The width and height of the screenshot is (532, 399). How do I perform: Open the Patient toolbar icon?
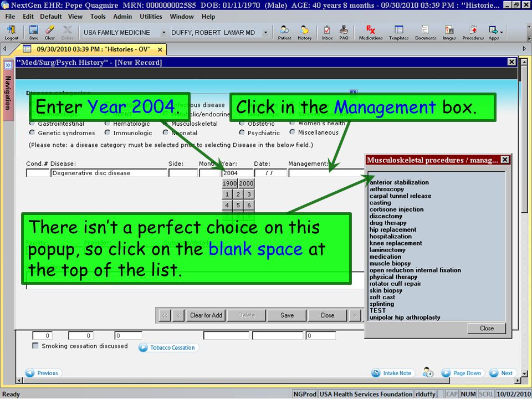[284, 33]
